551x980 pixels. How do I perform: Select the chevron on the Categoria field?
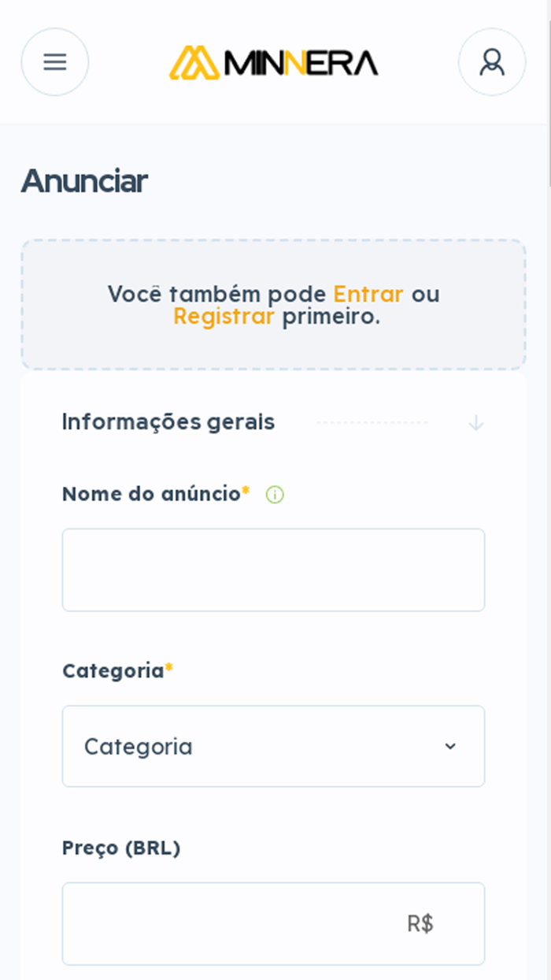pos(449,746)
